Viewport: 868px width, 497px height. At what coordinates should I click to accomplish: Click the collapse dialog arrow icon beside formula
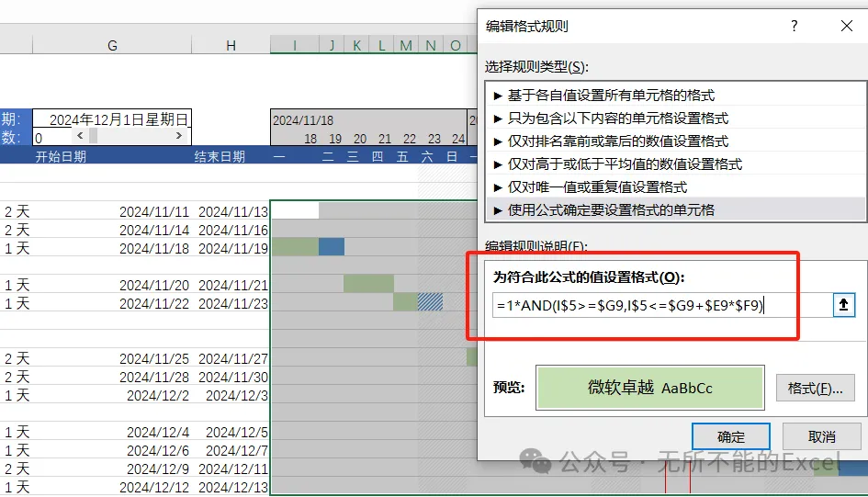pos(843,305)
